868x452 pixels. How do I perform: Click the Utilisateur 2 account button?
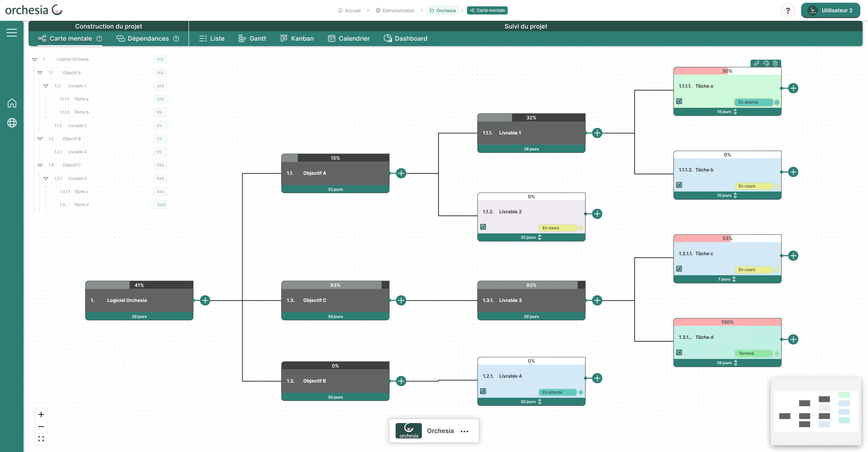(x=831, y=10)
